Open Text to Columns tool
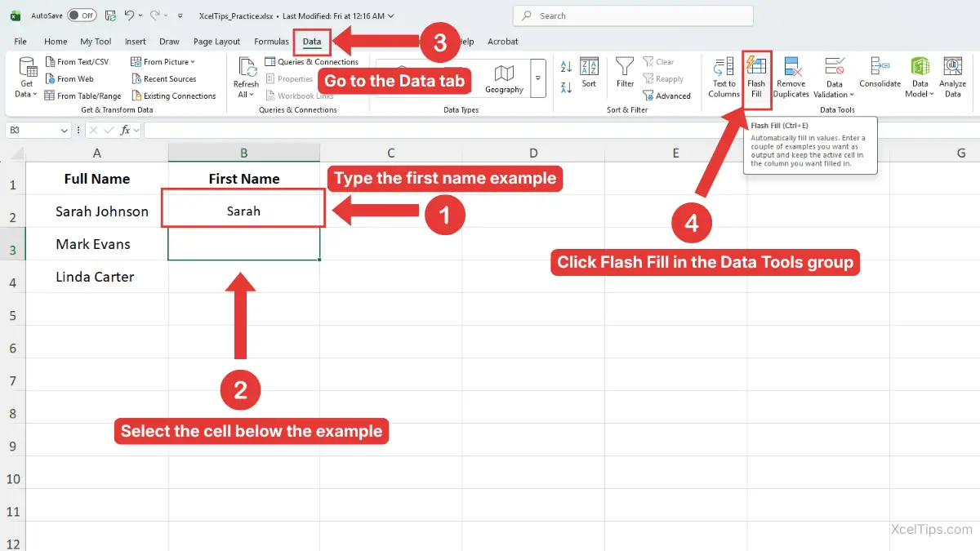980x551 pixels. pyautogui.click(x=724, y=78)
